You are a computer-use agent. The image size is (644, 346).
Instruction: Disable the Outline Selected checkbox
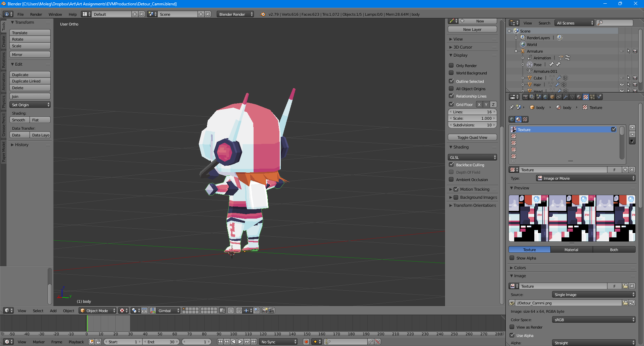(x=451, y=81)
